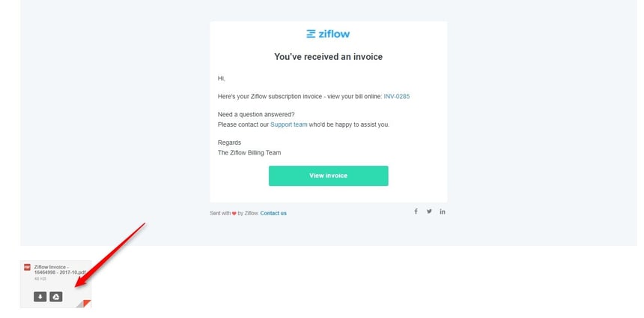Image resolution: width=644 pixels, height=318 pixels.
Task: Click the red PDF file-type icon
Action: tap(28, 267)
